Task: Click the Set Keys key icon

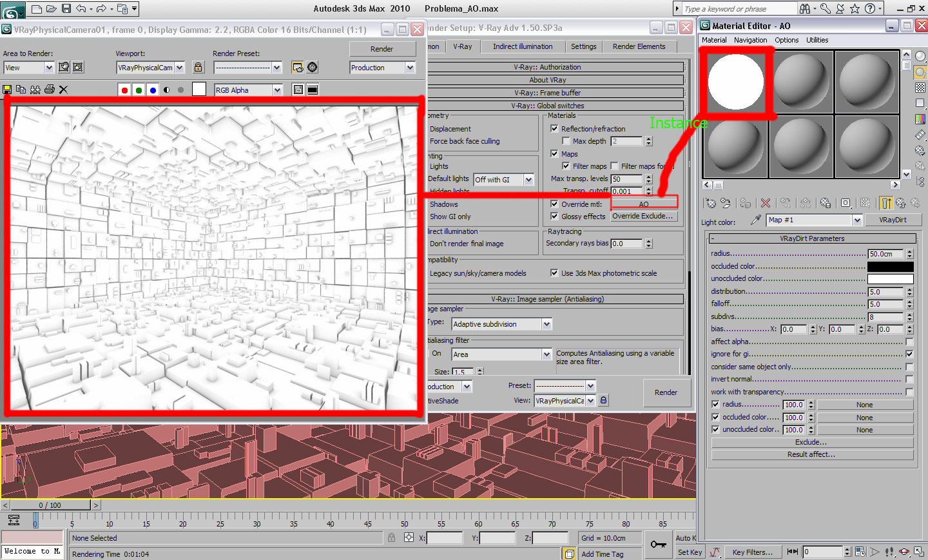Action: tap(658, 545)
